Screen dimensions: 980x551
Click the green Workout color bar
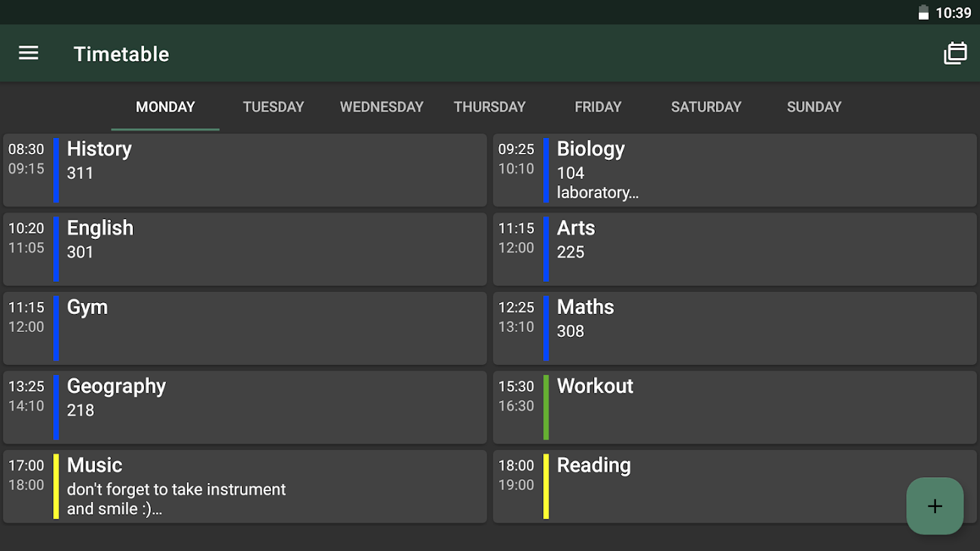tap(546, 408)
